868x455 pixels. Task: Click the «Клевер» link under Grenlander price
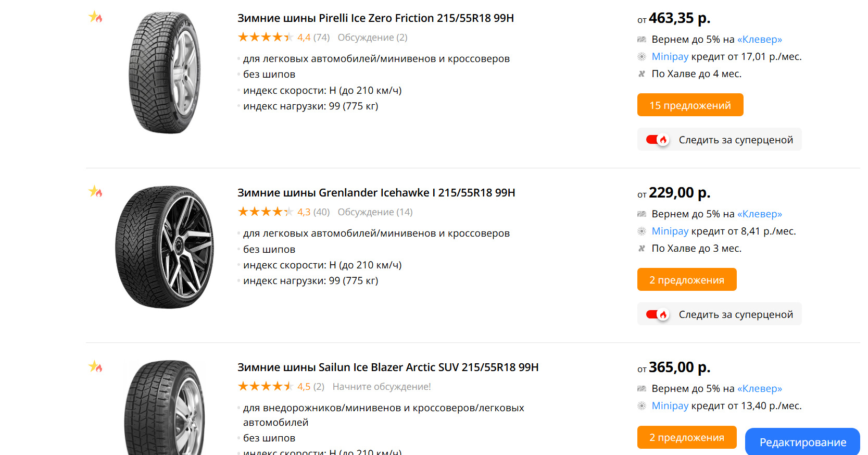[x=759, y=214]
